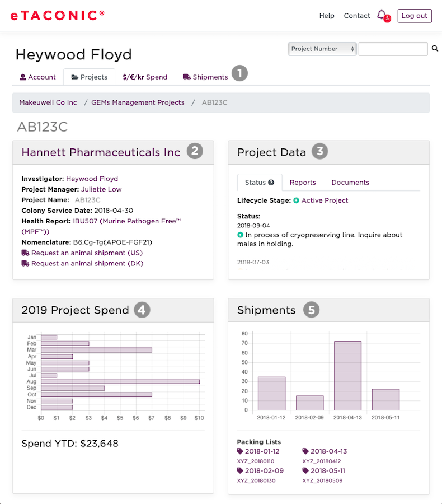Open the Documents tab
442x504 pixels.
350,183
